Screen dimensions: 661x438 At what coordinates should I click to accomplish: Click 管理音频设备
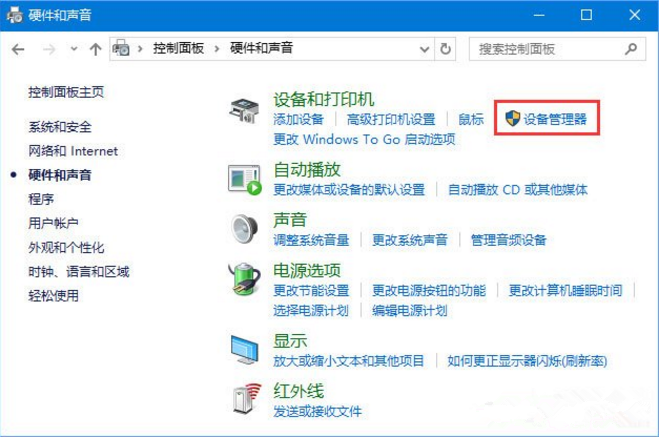click(508, 240)
